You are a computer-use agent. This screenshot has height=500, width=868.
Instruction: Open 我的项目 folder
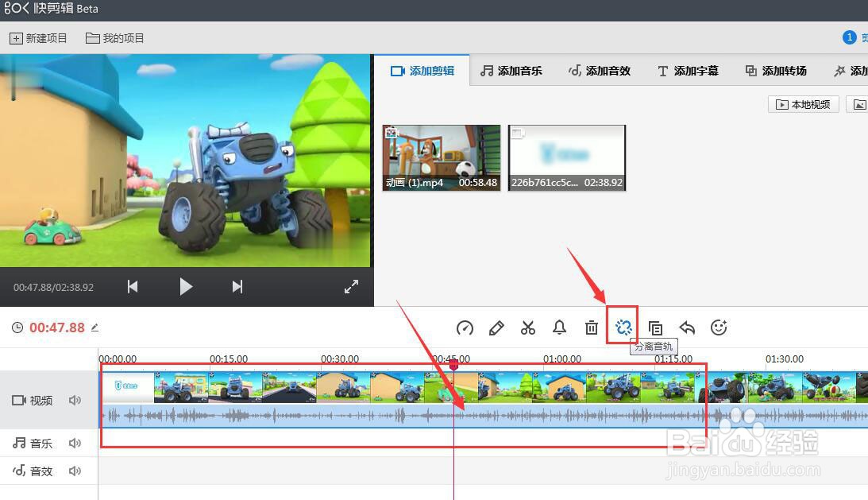[x=114, y=38]
